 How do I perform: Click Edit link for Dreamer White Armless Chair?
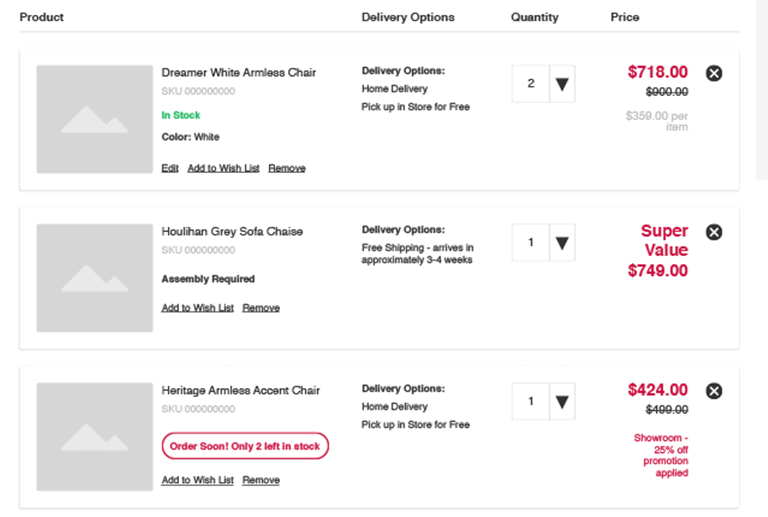[x=170, y=168]
